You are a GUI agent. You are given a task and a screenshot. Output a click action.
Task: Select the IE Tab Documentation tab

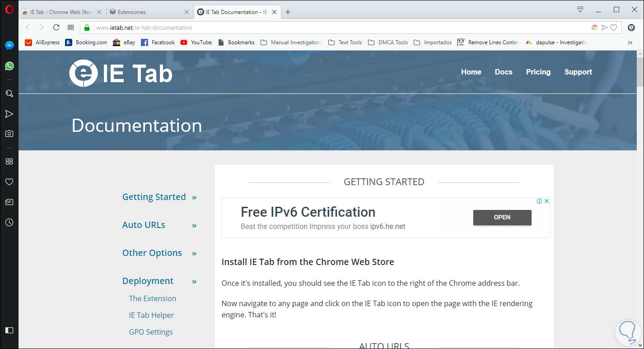pos(238,12)
